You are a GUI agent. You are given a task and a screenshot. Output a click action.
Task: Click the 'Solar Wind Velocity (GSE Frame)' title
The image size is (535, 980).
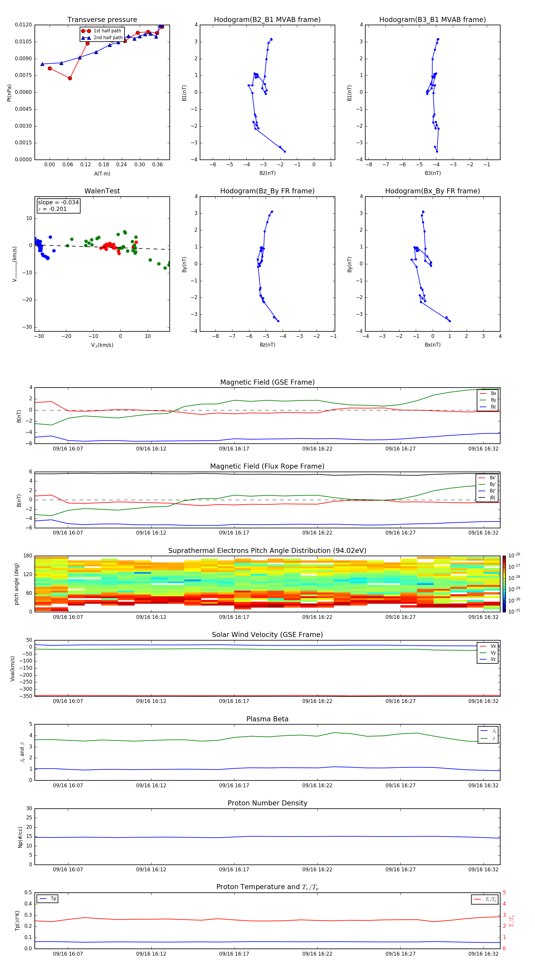point(267,635)
